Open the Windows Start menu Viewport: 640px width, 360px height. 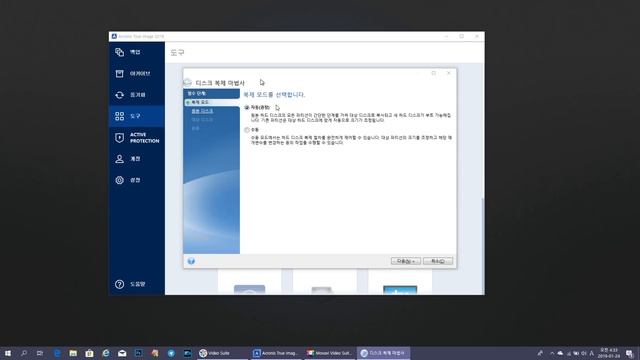point(8,353)
